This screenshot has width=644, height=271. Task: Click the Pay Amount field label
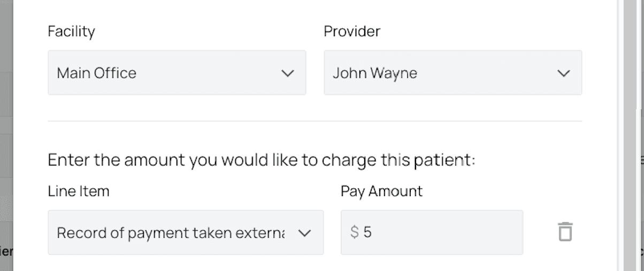click(381, 191)
